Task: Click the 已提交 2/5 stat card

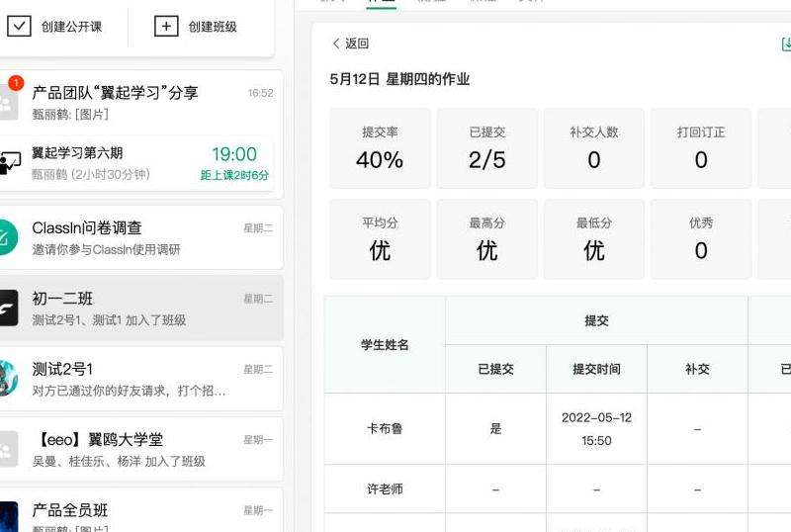Action: coord(486,148)
